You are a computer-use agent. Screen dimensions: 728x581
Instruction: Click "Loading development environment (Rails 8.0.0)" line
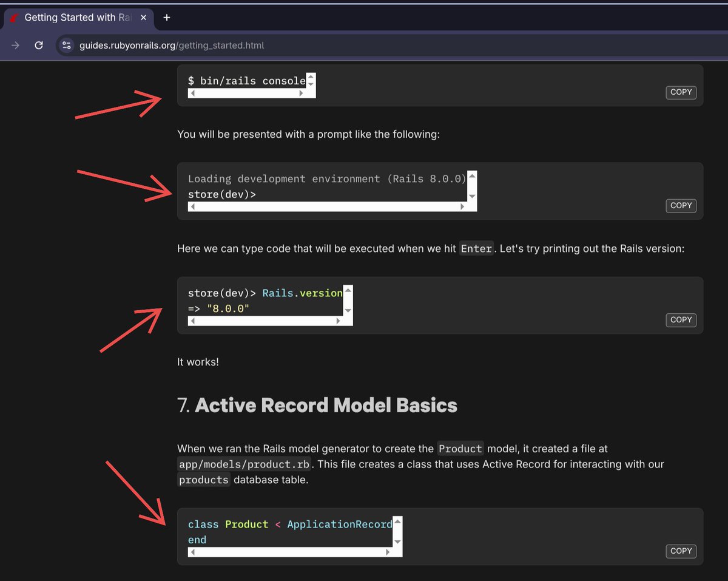pos(327,178)
